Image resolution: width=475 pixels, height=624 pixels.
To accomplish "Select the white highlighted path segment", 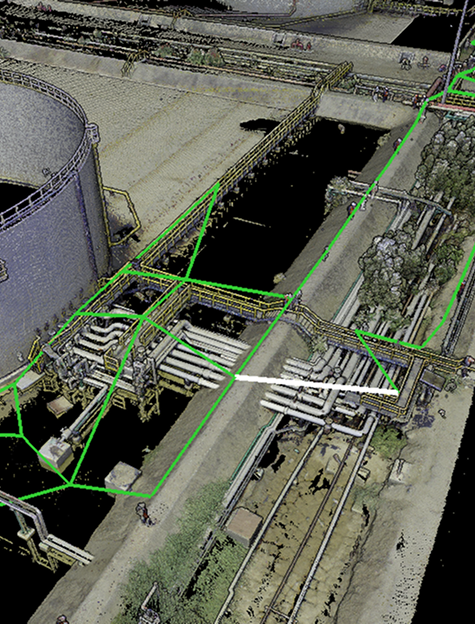I will click(316, 384).
